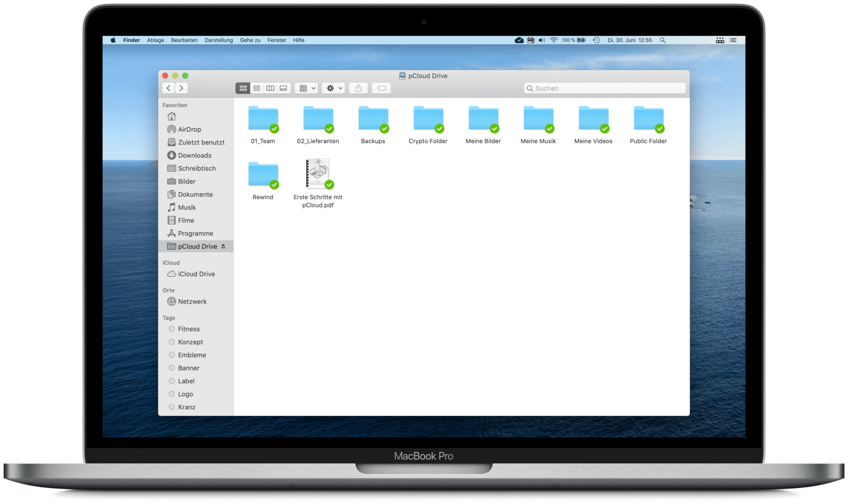Open the Bearbeiten menu
The image size is (848, 504).
pyautogui.click(x=184, y=40)
